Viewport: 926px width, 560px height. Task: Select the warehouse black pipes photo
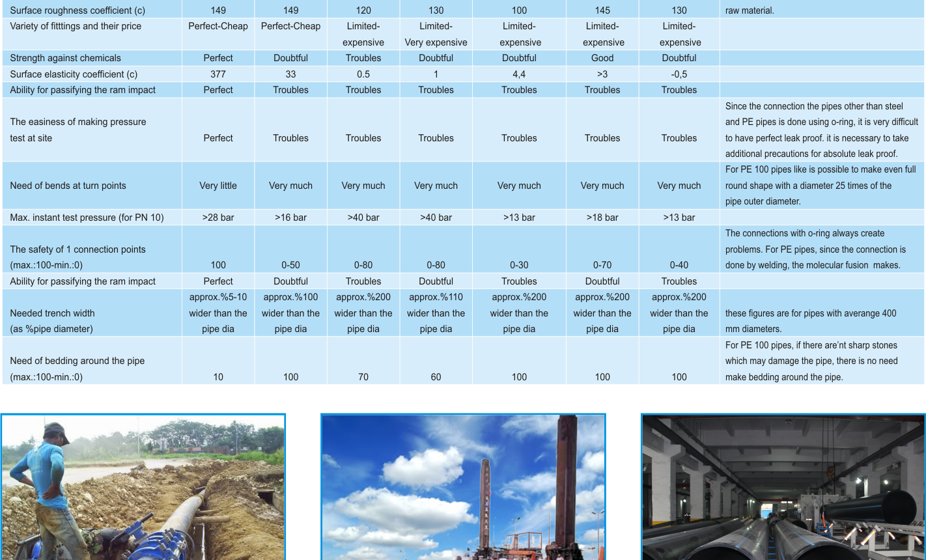tap(783, 486)
